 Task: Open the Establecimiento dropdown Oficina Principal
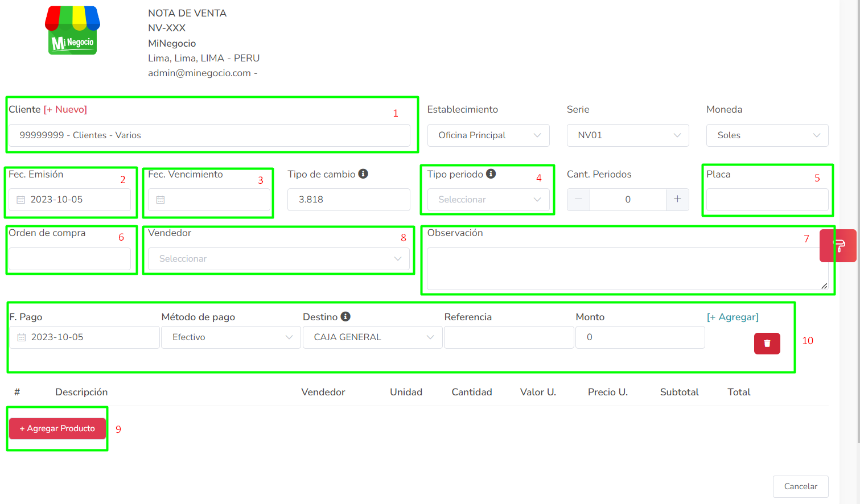[x=488, y=135]
